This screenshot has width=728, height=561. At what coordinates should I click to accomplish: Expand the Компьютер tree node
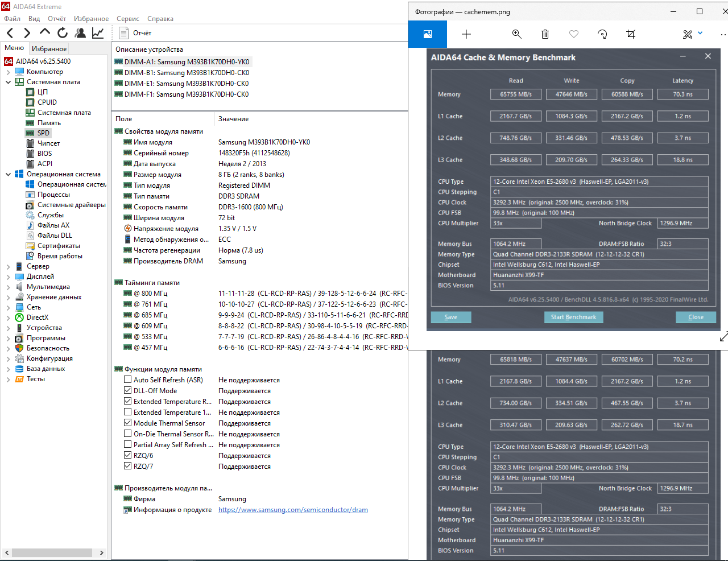pyautogui.click(x=8, y=72)
